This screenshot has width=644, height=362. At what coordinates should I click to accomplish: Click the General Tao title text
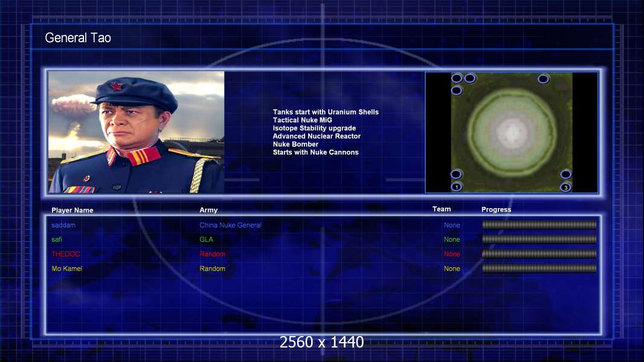[x=78, y=38]
